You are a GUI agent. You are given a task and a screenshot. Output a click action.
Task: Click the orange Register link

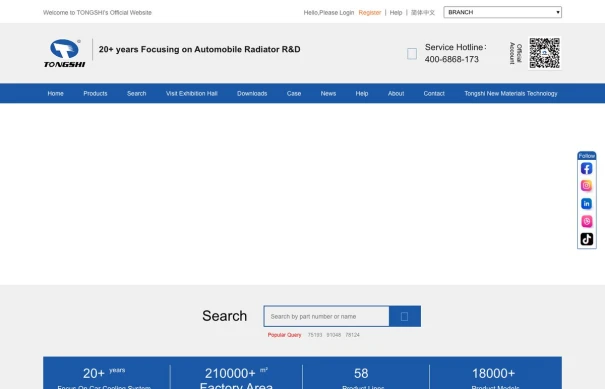[370, 13]
